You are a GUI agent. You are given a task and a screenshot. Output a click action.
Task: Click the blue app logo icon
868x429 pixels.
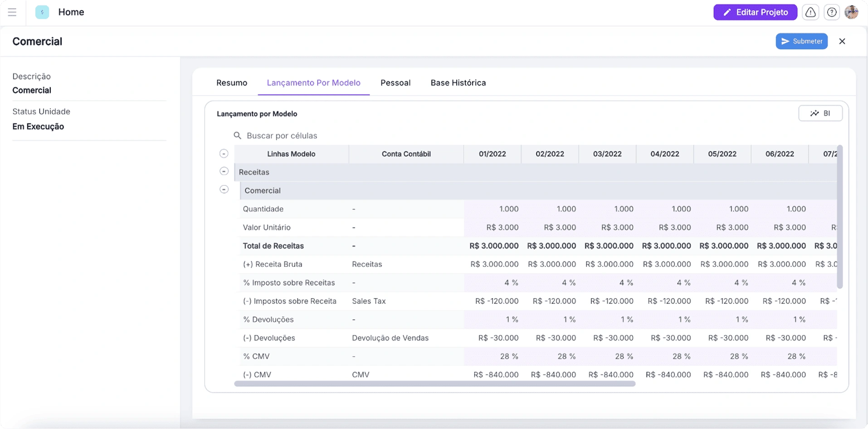pyautogui.click(x=42, y=12)
